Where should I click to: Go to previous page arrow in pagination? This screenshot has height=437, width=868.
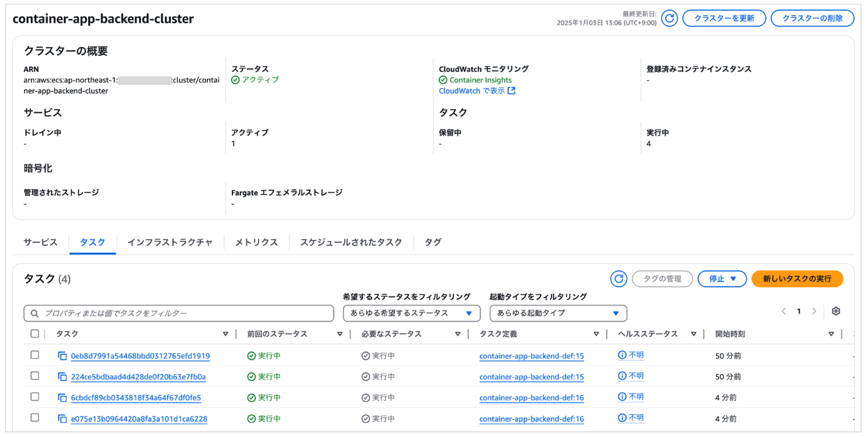click(x=784, y=311)
